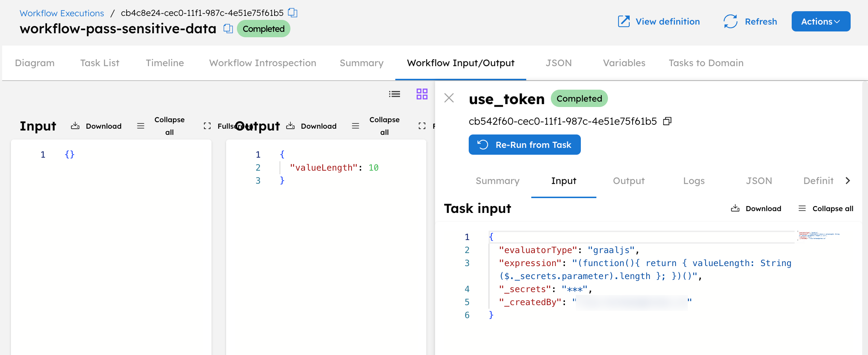Click Re-Run from Task button
Screen dimensions: 868x355
tap(525, 145)
